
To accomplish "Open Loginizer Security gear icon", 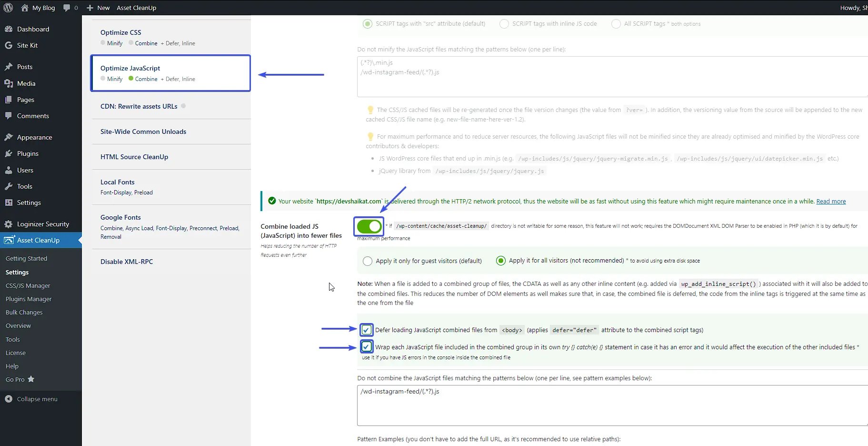I will pos(9,224).
